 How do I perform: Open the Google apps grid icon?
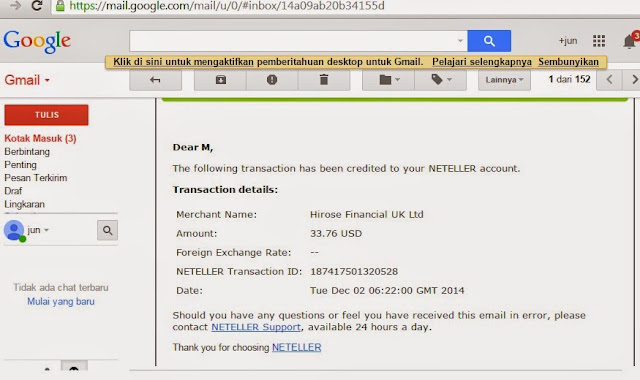(599, 41)
